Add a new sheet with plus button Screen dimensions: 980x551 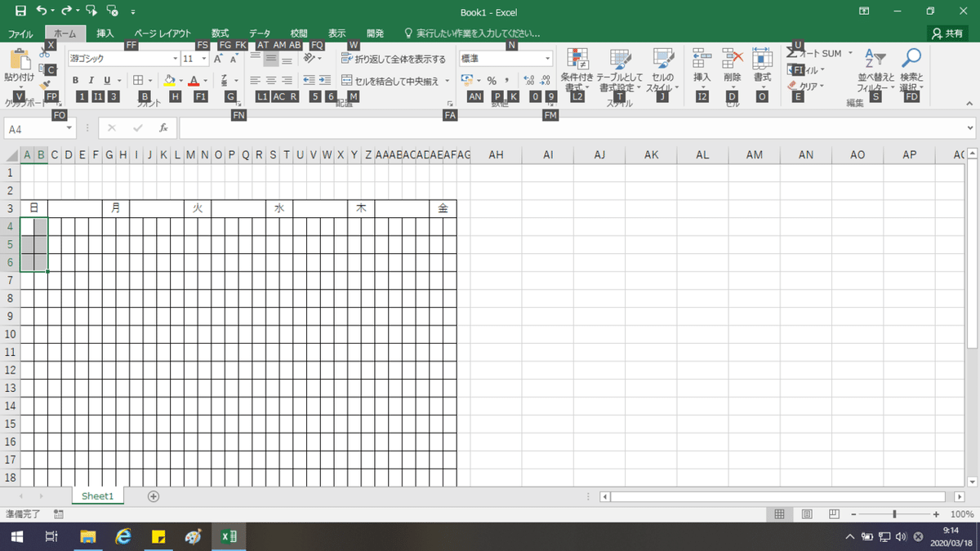coord(154,496)
